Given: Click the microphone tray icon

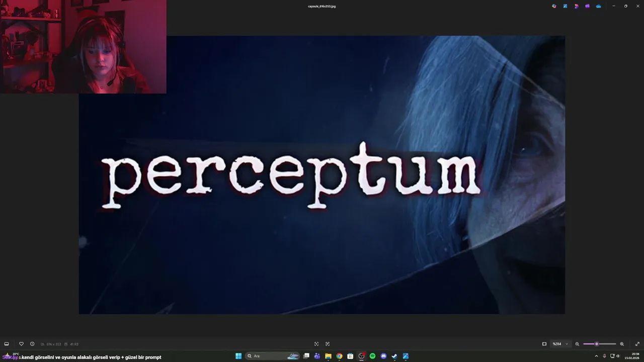Looking at the screenshot, I should (x=604, y=356).
